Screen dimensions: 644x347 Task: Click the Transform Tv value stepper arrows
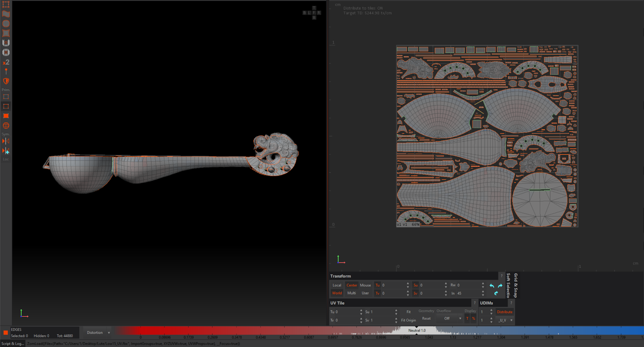tap(408, 293)
